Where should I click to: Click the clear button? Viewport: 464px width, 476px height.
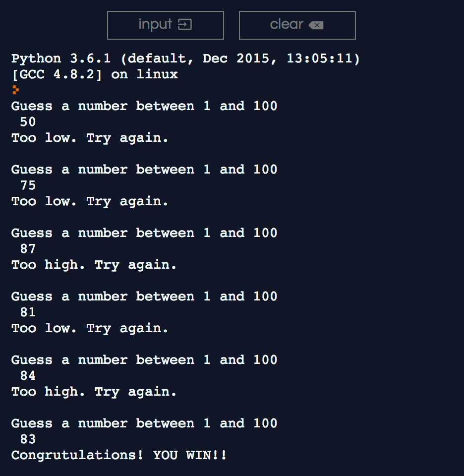click(x=297, y=25)
